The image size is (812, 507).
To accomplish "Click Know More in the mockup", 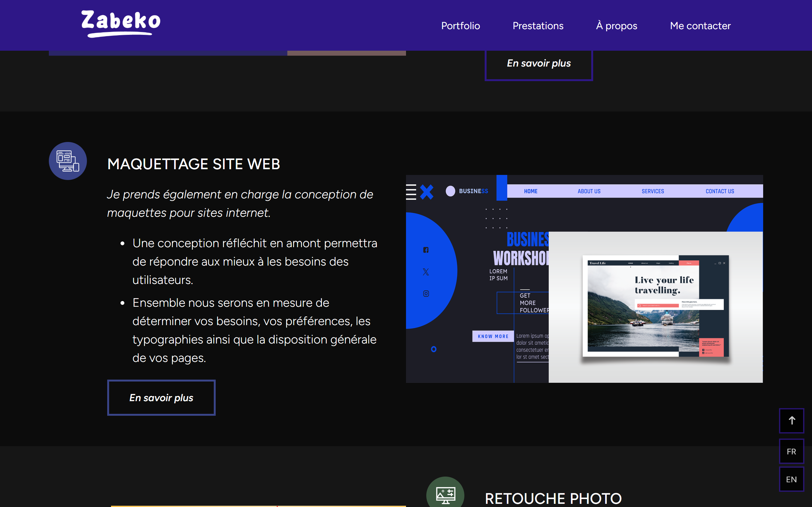I will pyautogui.click(x=493, y=336).
